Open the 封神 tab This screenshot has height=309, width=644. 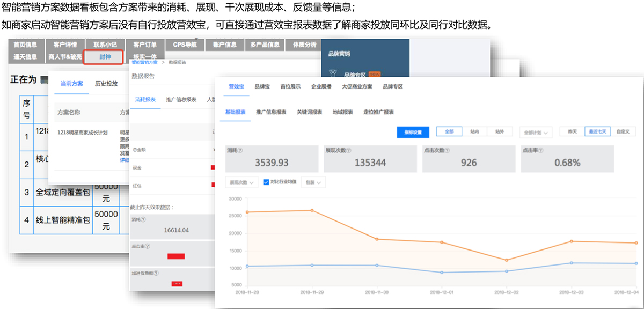click(104, 56)
